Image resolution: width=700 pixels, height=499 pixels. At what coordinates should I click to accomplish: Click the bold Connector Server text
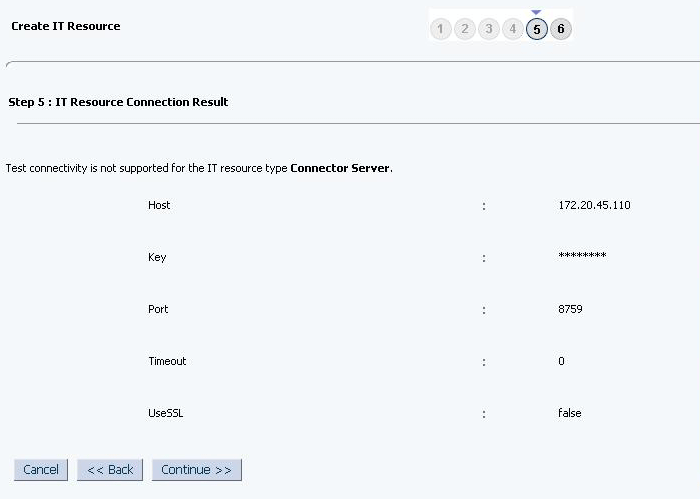click(x=340, y=168)
